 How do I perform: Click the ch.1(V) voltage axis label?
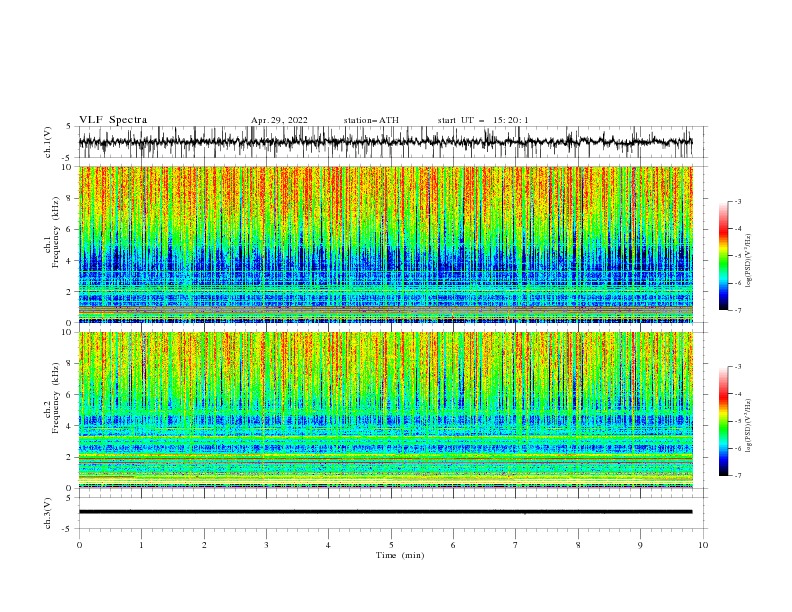coord(48,142)
